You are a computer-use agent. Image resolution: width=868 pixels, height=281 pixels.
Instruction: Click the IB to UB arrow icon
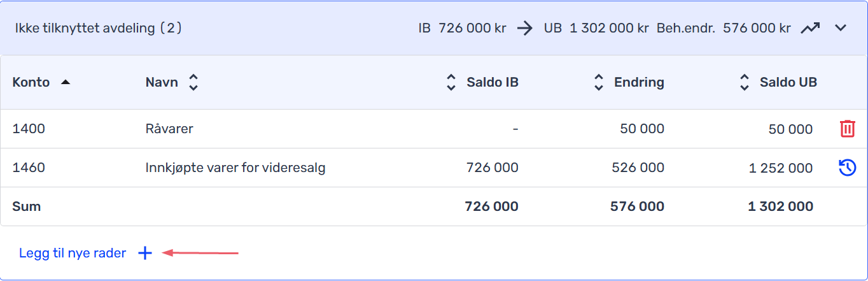pyautogui.click(x=525, y=28)
